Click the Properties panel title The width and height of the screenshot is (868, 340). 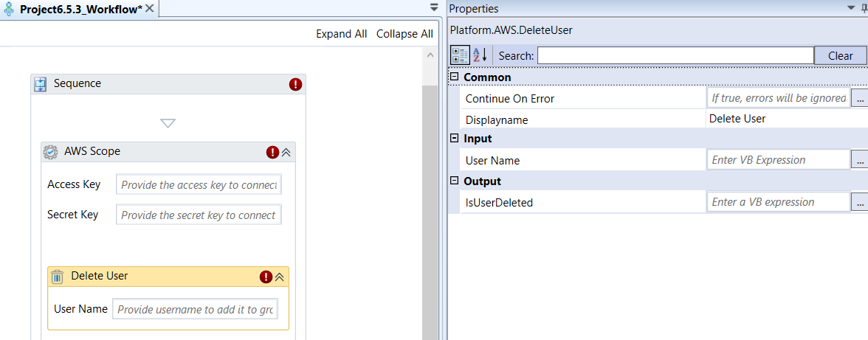click(x=473, y=9)
